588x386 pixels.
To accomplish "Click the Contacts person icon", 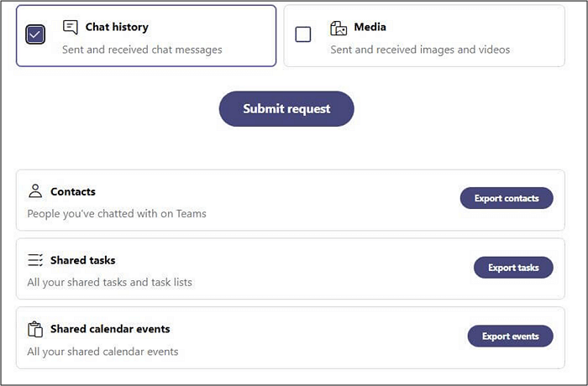I will (35, 190).
